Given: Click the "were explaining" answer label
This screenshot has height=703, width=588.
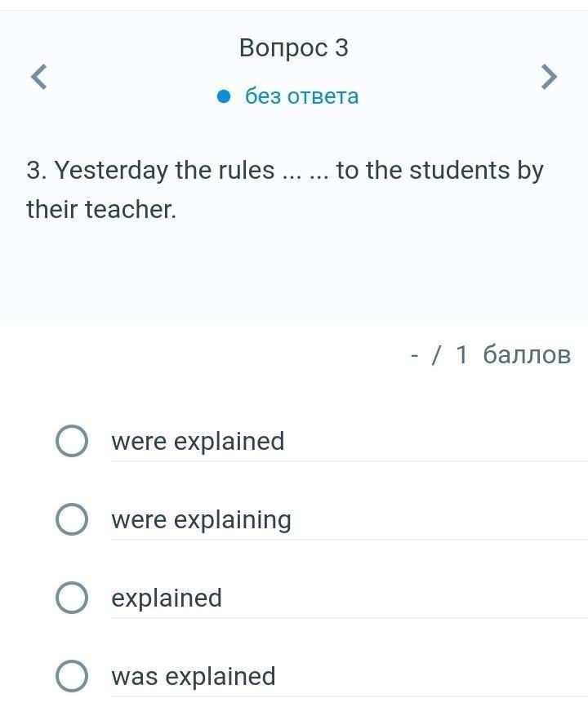Looking at the screenshot, I should pos(201,519).
